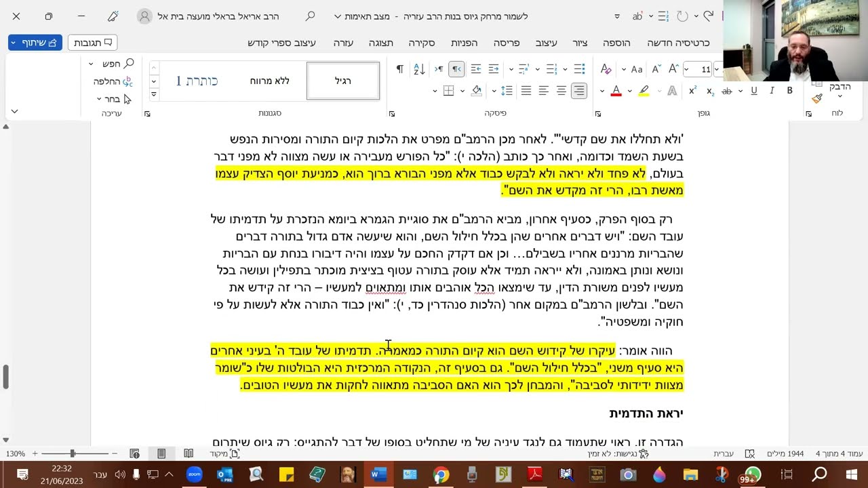Image resolution: width=868 pixels, height=488 pixels.
Task: Click the line spacing icon
Action: tap(507, 91)
